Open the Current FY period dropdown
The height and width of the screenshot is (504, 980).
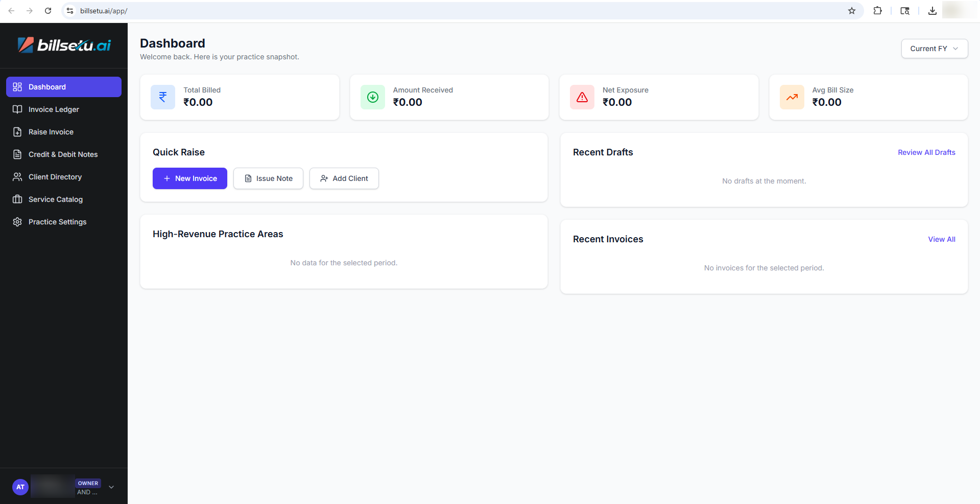click(934, 49)
